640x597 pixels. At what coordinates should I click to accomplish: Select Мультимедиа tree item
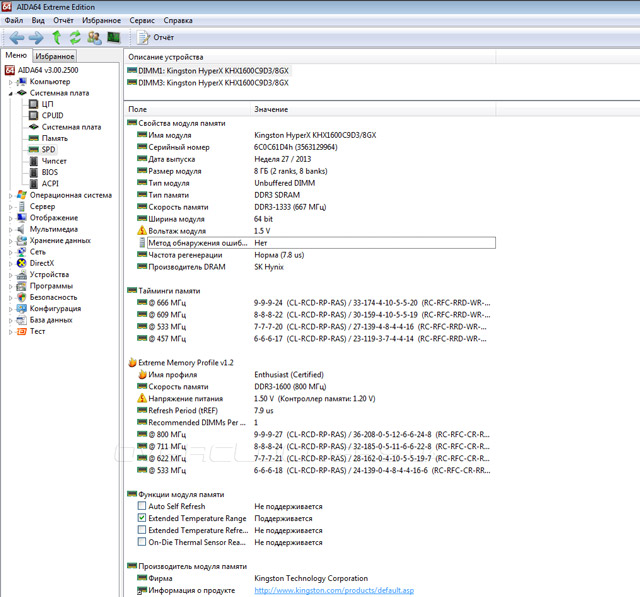pyautogui.click(x=53, y=229)
